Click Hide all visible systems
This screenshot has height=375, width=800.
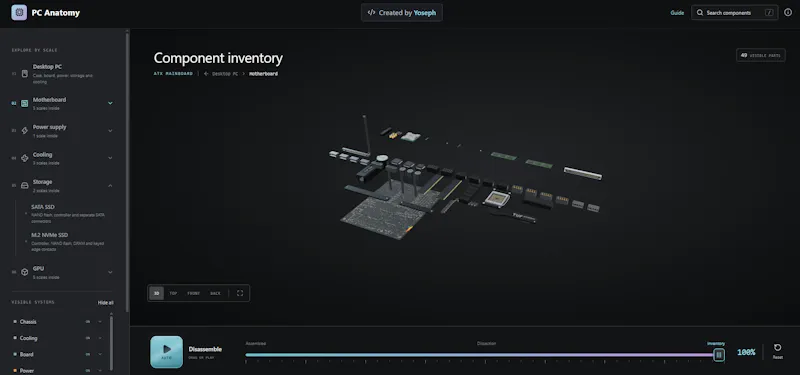[x=106, y=303]
